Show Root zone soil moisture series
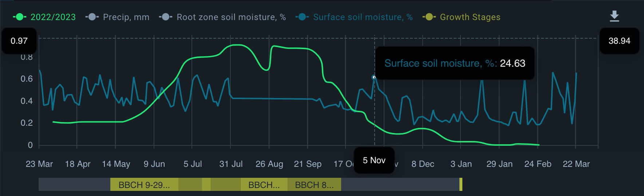 coord(222,17)
